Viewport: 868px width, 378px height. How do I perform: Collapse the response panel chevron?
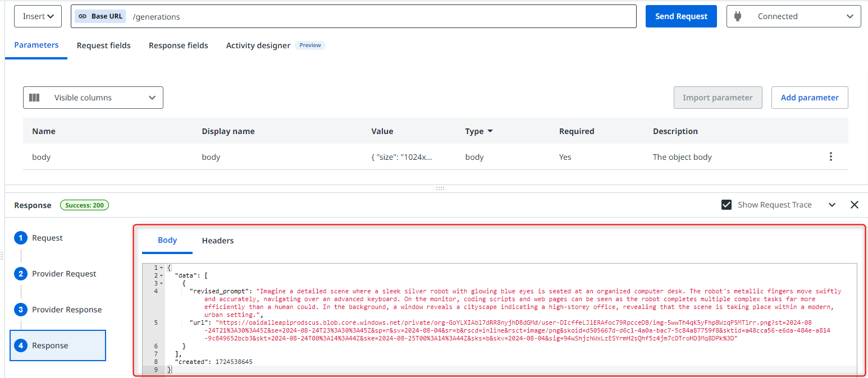[832, 205]
